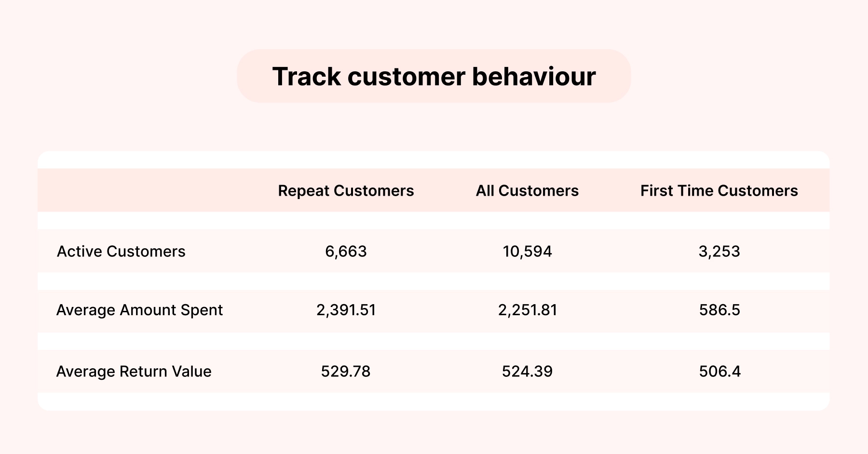
Task: Click the empty top-left header cell
Action: (145, 190)
